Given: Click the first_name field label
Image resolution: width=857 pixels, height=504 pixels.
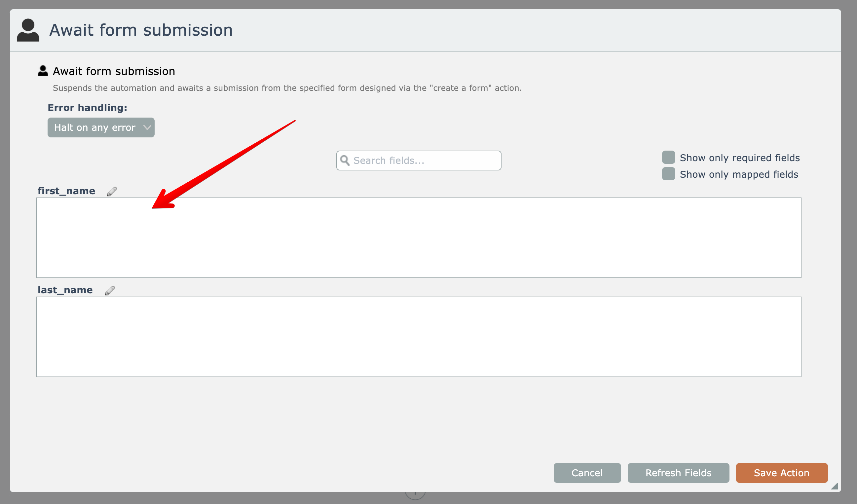Looking at the screenshot, I should pyautogui.click(x=66, y=191).
